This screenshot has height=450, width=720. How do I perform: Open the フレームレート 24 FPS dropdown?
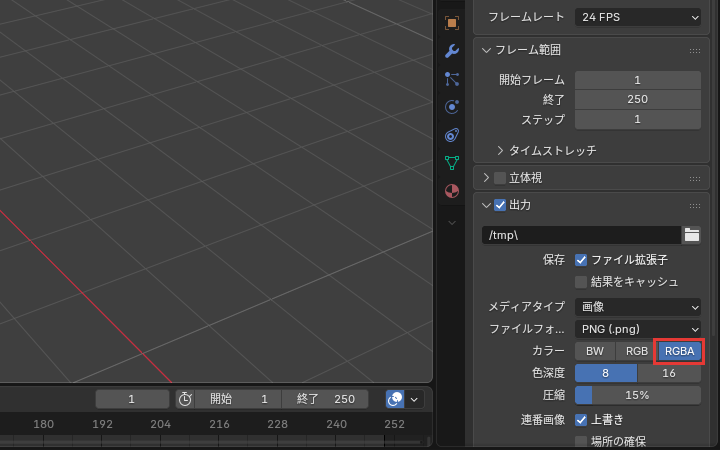click(x=638, y=17)
